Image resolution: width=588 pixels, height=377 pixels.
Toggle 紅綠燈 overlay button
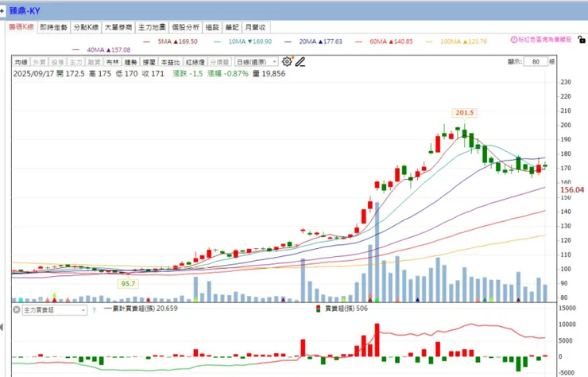[x=195, y=62]
